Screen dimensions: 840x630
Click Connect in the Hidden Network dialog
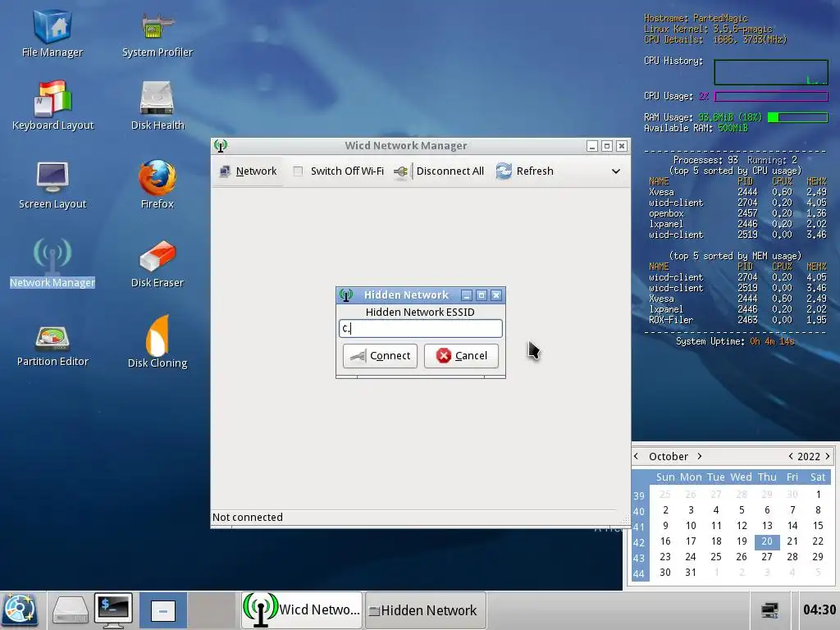[x=380, y=356]
